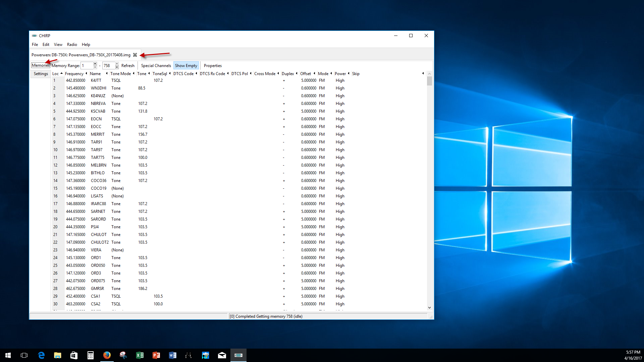The image size is (644, 362).
Task: Click the CHIRP title bar icon
Action: [x=34, y=36]
